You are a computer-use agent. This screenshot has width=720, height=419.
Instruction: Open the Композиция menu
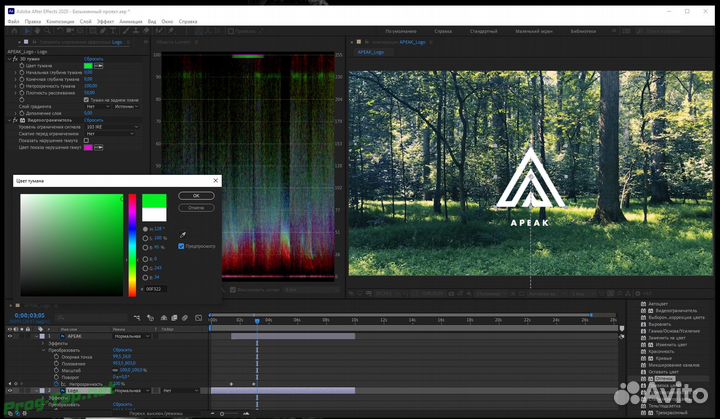[60, 20]
